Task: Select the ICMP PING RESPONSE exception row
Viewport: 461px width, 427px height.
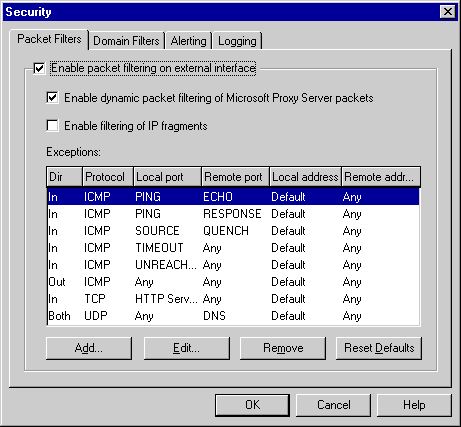Action: pyautogui.click(x=233, y=214)
